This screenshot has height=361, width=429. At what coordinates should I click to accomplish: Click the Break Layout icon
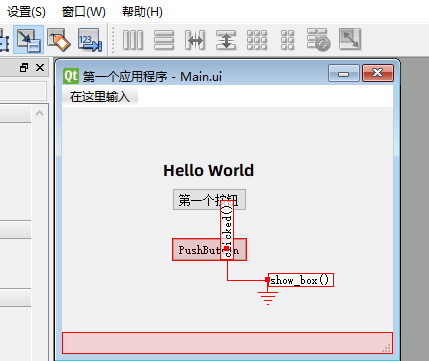[x=318, y=40]
